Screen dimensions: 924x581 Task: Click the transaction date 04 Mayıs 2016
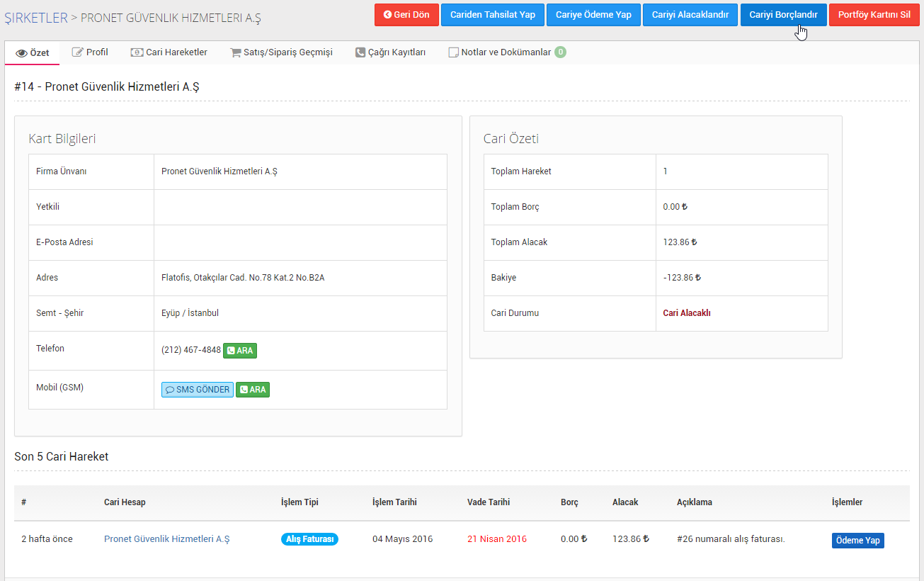point(402,539)
